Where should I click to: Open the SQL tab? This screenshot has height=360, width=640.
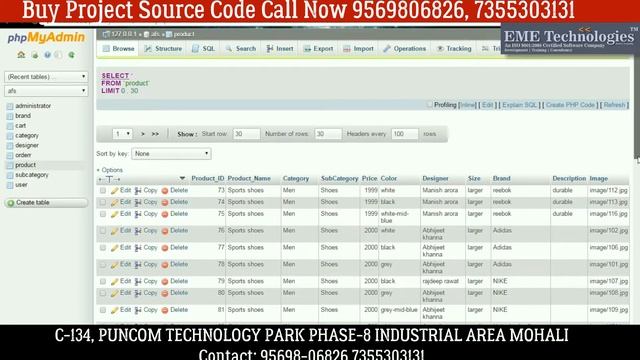[203, 49]
